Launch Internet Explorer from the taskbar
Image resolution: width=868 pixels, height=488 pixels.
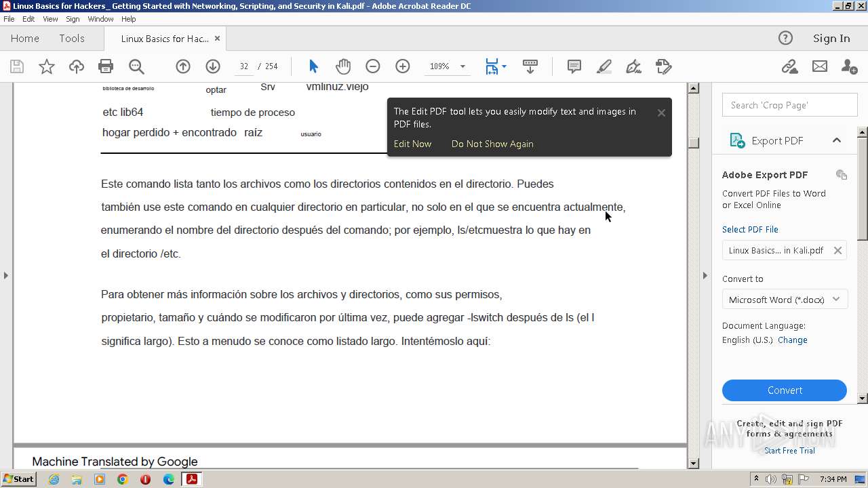(x=54, y=479)
